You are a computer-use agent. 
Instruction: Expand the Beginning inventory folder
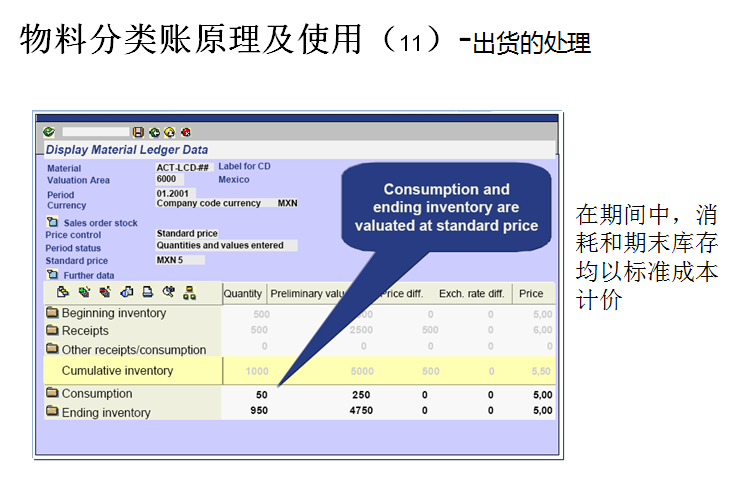(x=52, y=312)
